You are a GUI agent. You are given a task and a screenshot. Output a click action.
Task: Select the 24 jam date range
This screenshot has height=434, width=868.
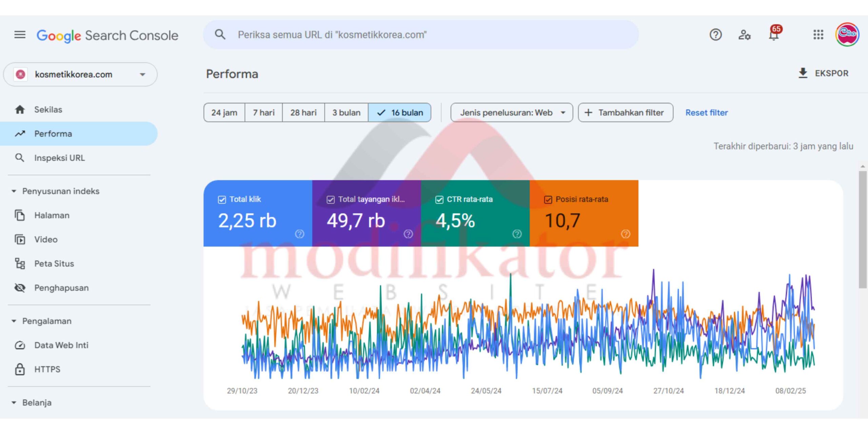point(224,113)
